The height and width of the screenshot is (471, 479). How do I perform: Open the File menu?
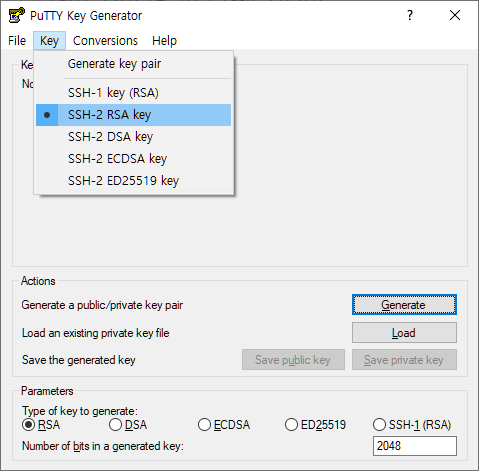click(x=17, y=41)
